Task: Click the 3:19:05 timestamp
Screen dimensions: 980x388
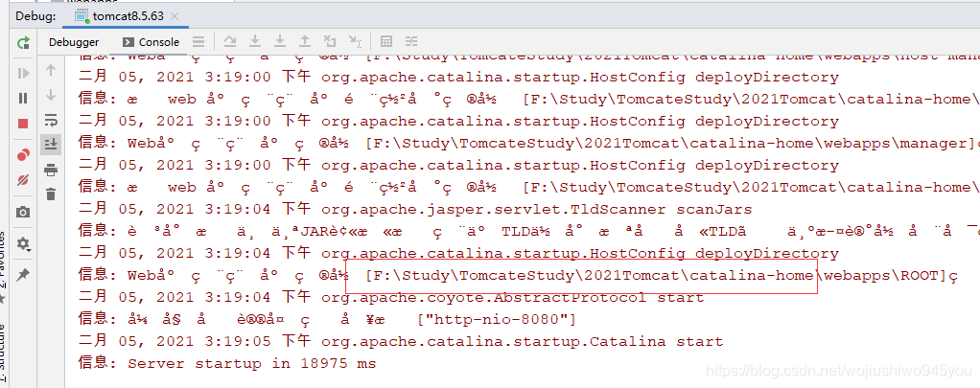Action: 237,341
